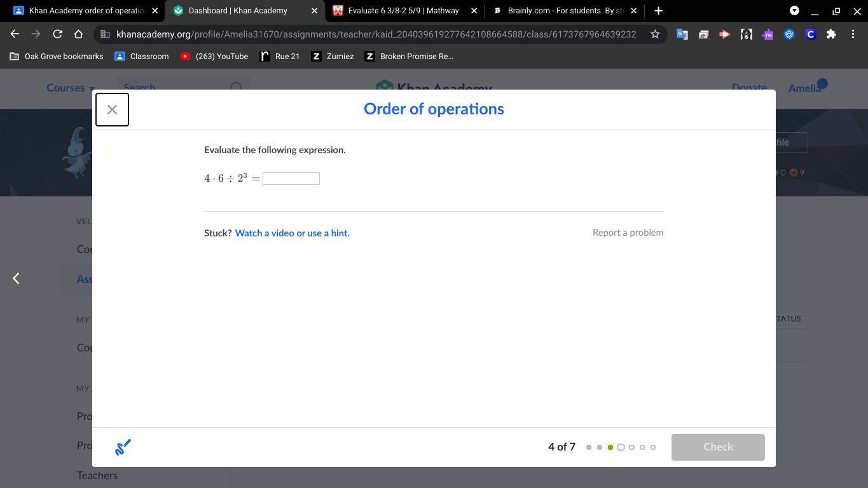
Task: Close the Brainly.com tab
Action: point(633,11)
